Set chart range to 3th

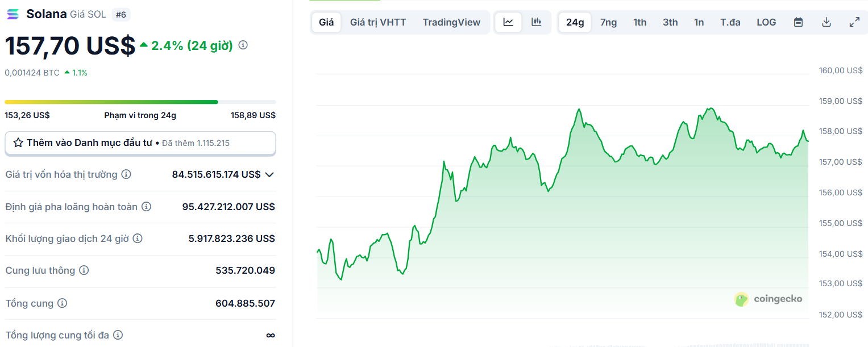coord(670,22)
